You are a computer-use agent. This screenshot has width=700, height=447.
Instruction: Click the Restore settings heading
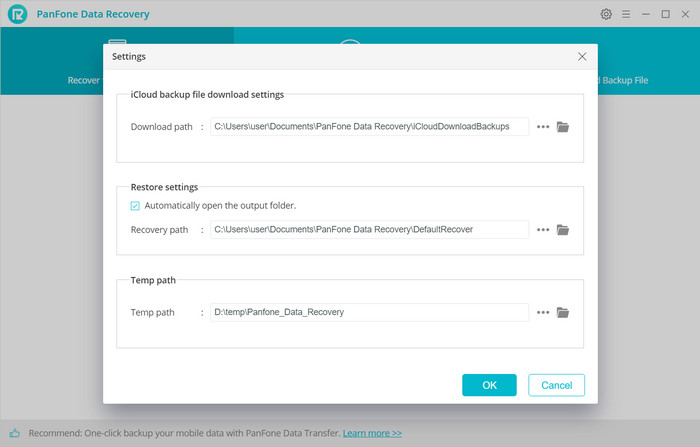[x=164, y=187]
